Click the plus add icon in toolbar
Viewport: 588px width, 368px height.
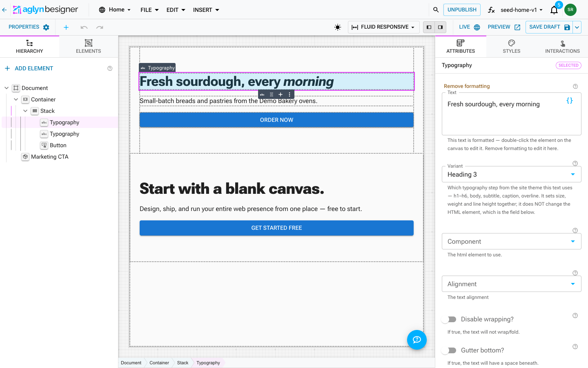(66, 27)
